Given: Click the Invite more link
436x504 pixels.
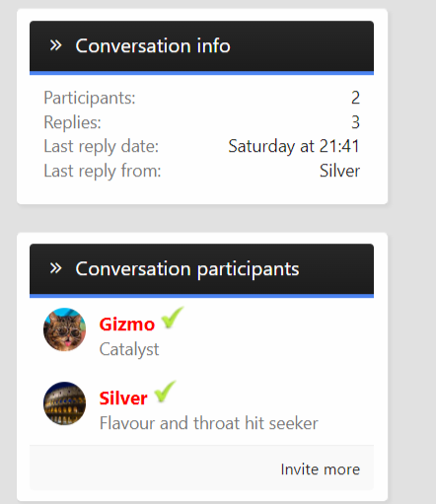Looking at the screenshot, I should 321,469.
